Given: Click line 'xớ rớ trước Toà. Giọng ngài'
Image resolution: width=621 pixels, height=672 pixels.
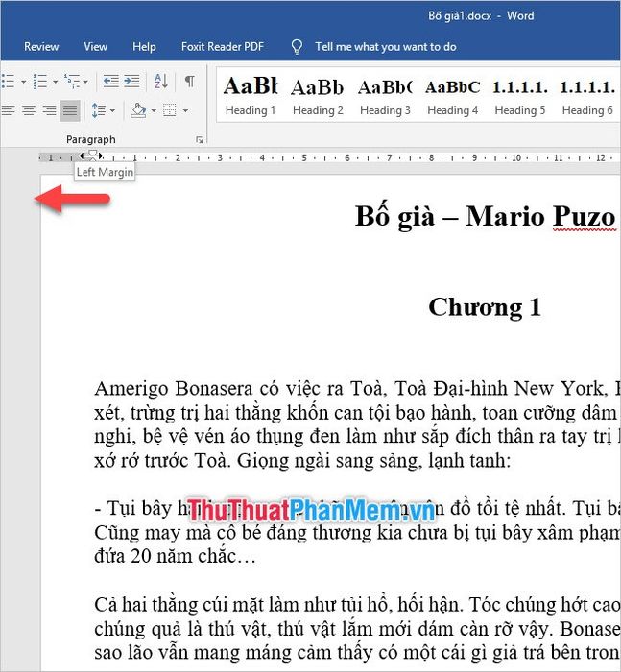Looking at the screenshot, I should coord(302,461).
